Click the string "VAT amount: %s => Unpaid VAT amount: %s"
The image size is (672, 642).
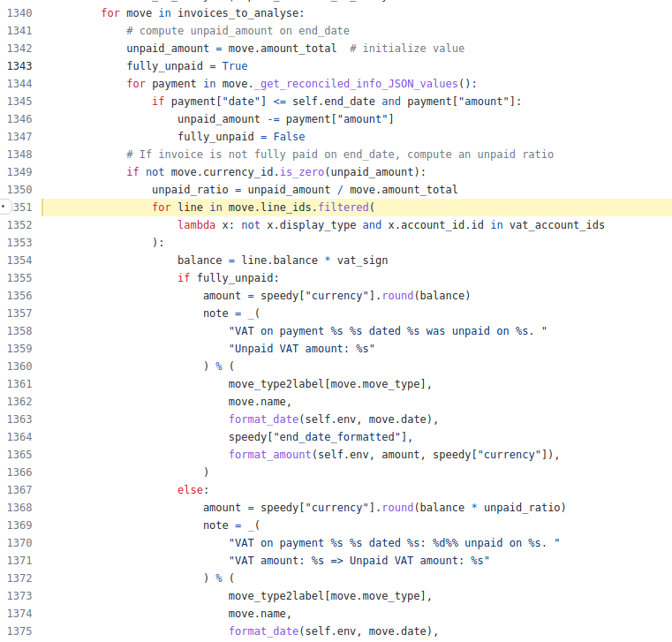(x=359, y=561)
